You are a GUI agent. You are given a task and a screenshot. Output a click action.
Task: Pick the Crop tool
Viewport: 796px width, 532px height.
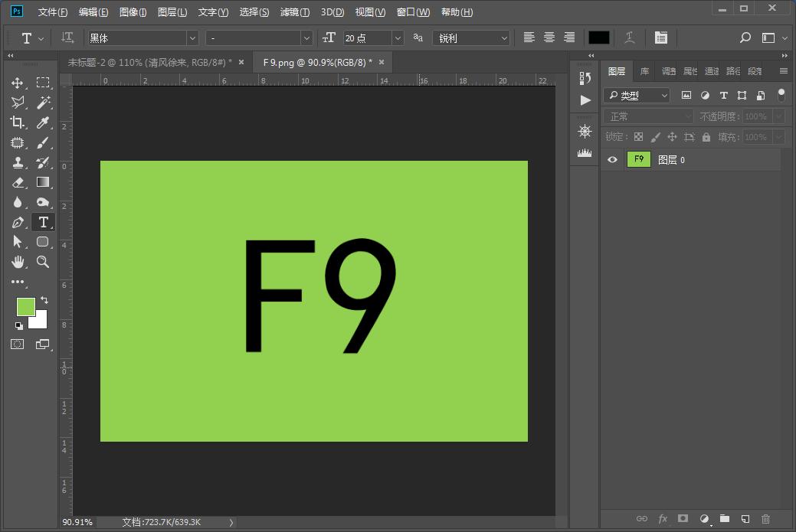click(18, 122)
